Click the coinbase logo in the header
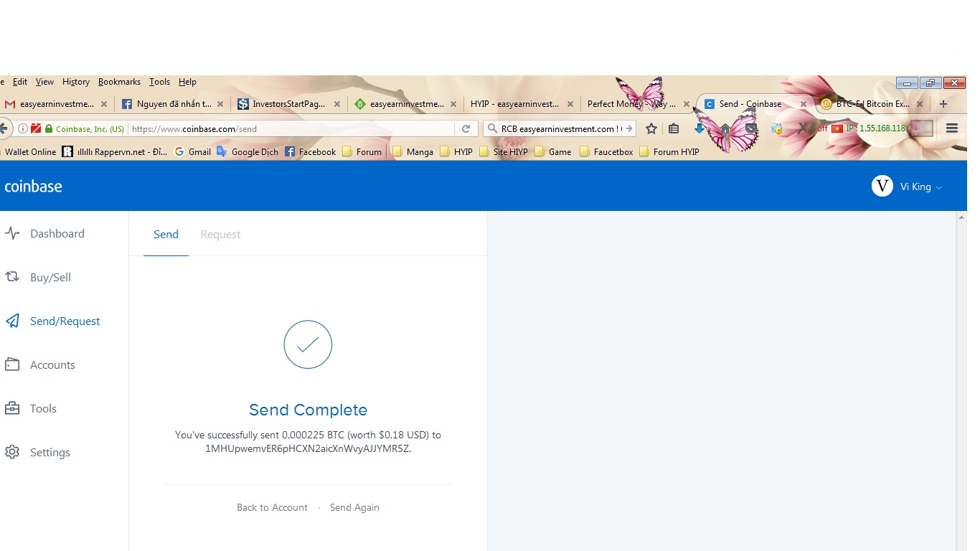 point(33,187)
